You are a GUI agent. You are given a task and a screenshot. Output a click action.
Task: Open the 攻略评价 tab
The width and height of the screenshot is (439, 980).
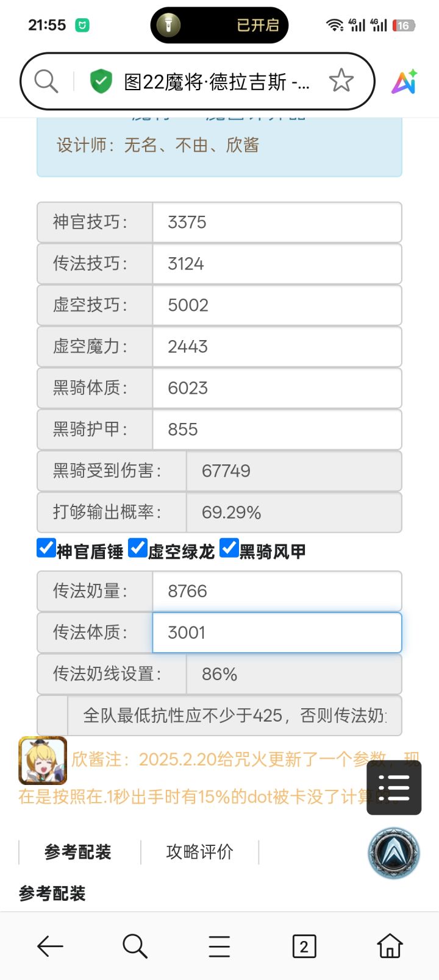click(199, 852)
